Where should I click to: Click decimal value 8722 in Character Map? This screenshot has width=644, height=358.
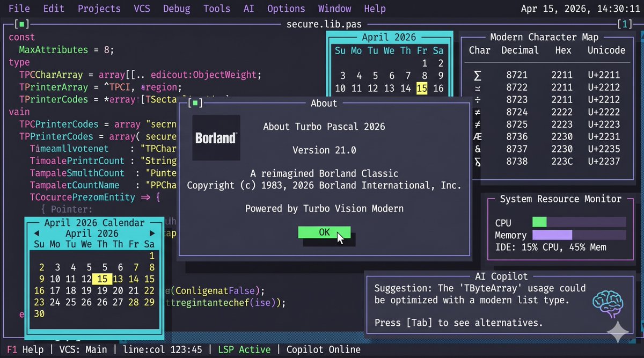(516, 87)
